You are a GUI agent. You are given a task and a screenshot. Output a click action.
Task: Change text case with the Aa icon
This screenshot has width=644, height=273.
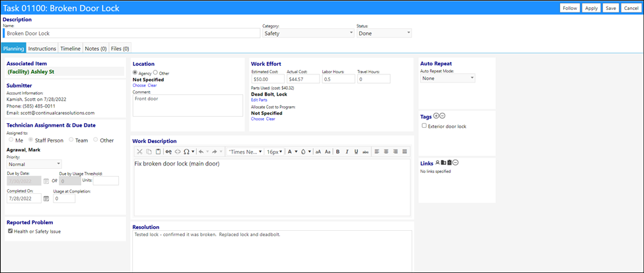(328, 152)
